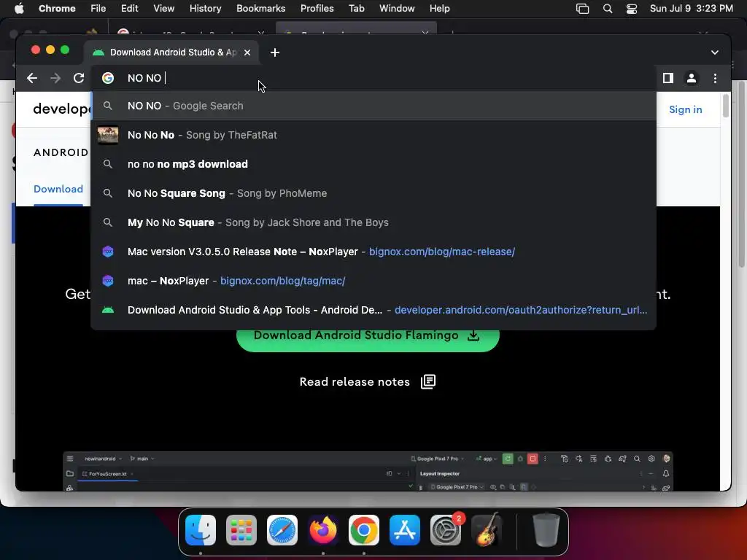
Task: Open 'mac – NoxPlayer' blog tag suggestion
Action: coord(374,281)
